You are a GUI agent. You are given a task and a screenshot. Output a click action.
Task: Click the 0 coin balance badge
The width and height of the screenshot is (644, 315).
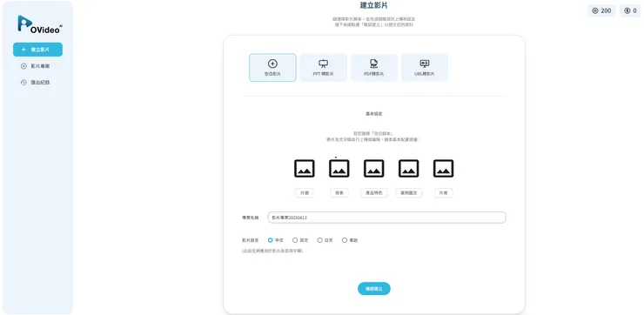pyautogui.click(x=630, y=10)
